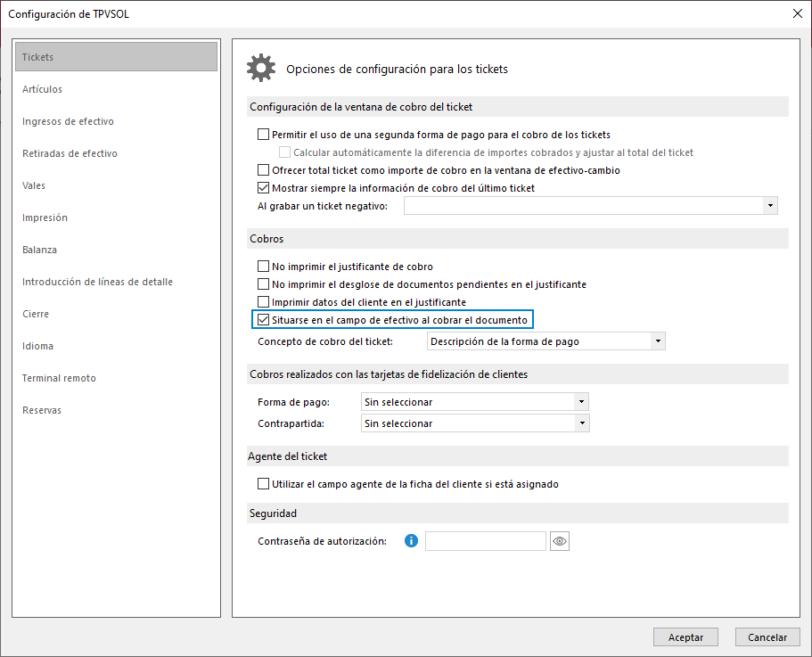
Task: Enable second payment method checkbox
Action: click(263, 135)
